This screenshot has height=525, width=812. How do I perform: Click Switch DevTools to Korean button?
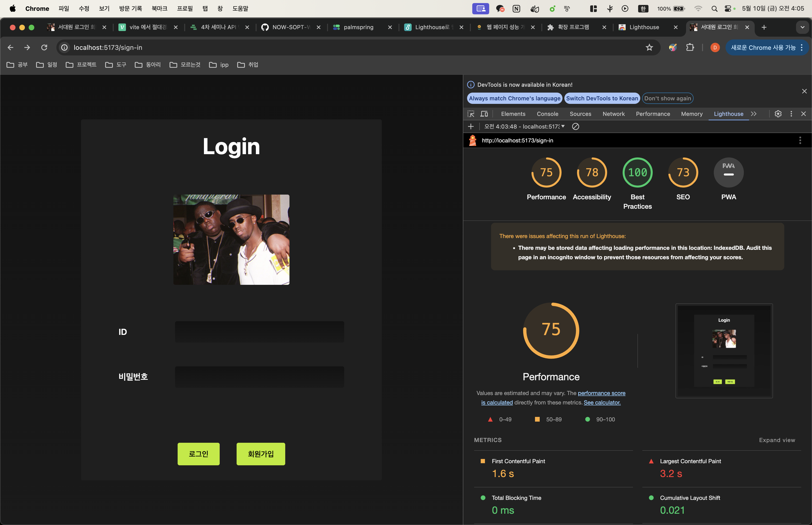point(602,98)
